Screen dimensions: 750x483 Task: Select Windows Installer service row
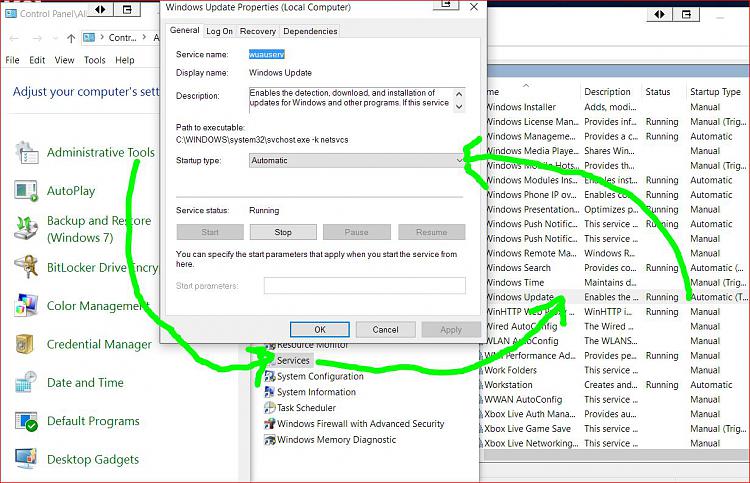pos(618,107)
